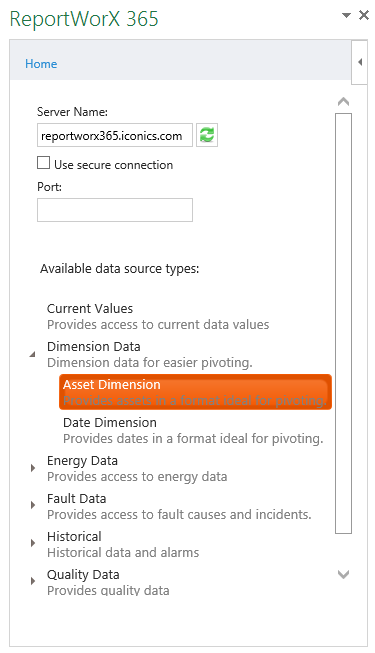The image size is (375, 653).
Task: Go to the Home link
Action: point(41,64)
